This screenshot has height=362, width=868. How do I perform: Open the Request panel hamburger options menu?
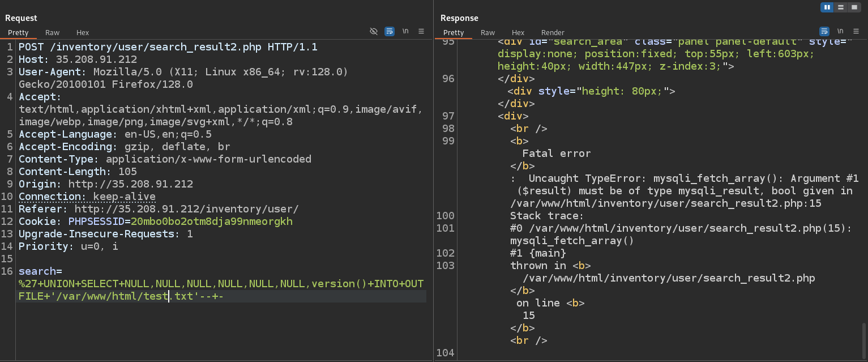point(421,32)
